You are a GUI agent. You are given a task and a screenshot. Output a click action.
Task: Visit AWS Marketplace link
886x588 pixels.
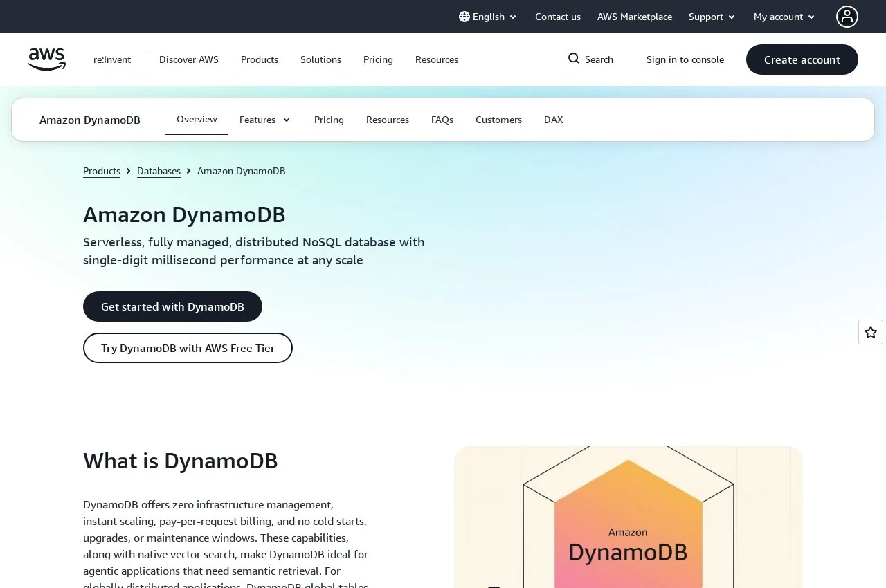[x=635, y=17]
